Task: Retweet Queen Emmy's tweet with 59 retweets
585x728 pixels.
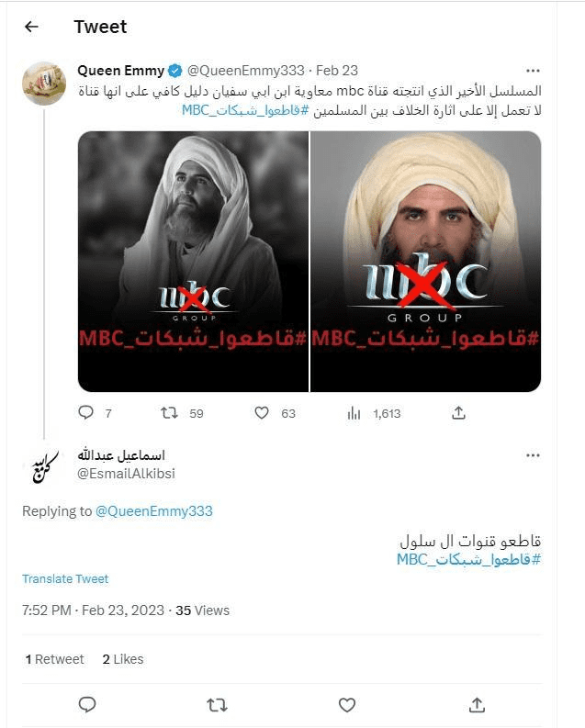Action: (170, 412)
